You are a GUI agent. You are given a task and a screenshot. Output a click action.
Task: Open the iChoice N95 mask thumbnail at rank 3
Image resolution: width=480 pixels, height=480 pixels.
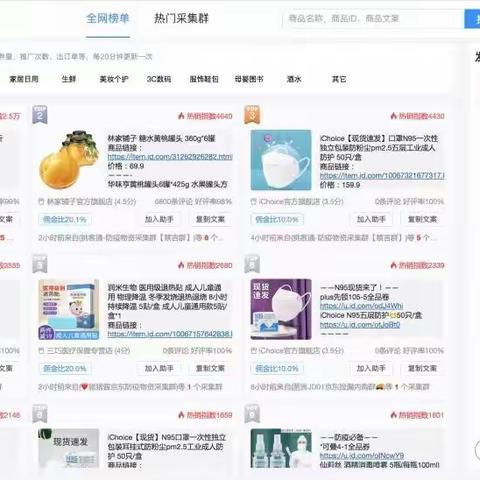click(x=281, y=160)
